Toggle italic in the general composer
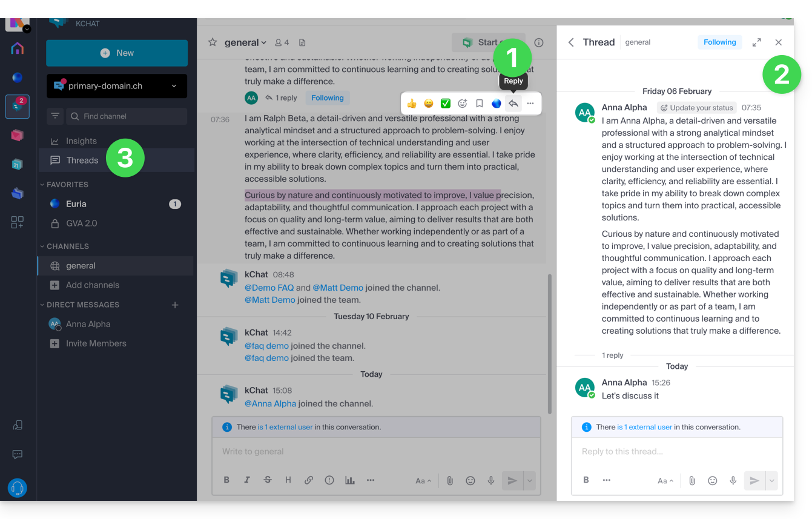 tap(247, 480)
